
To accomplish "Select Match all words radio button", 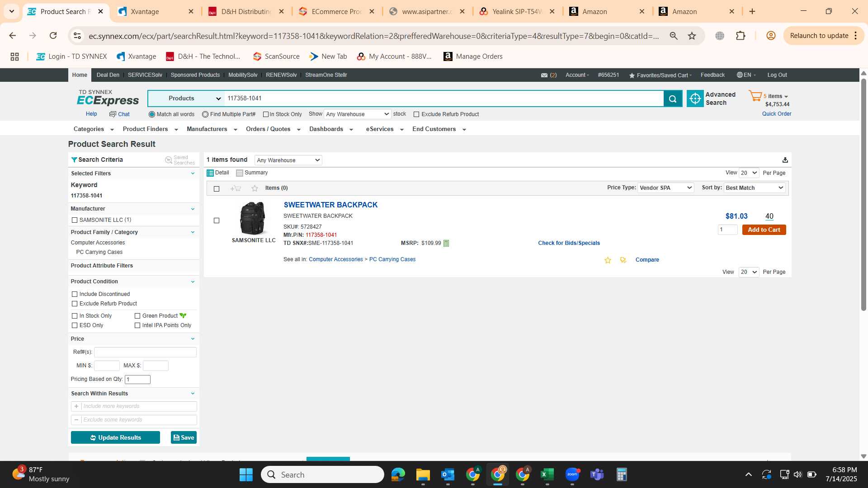I will click(152, 115).
